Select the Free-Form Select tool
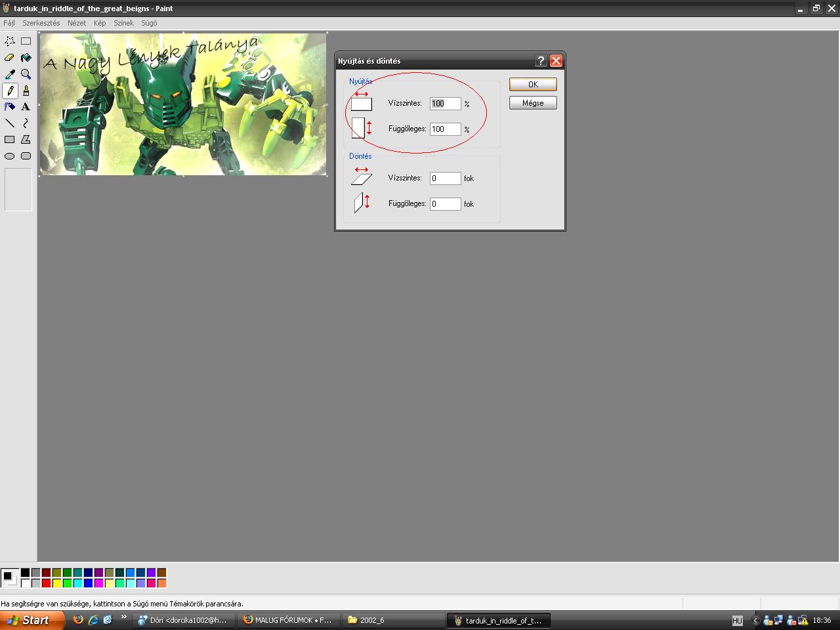Viewport: 840px width, 630px height. [x=10, y=41]
